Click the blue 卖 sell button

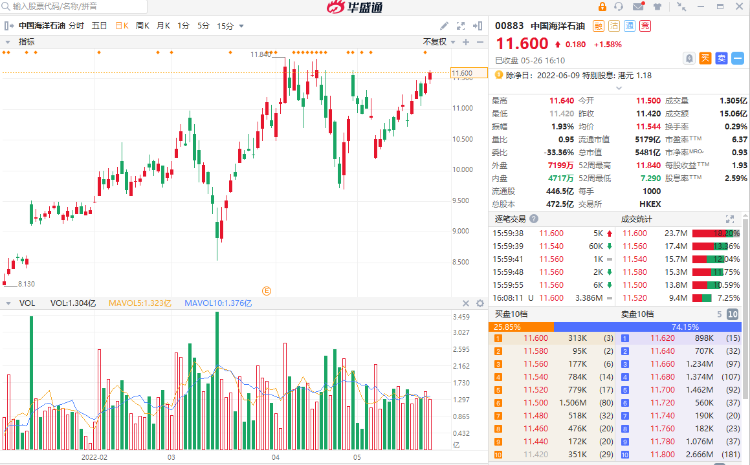tap(721, 58)
